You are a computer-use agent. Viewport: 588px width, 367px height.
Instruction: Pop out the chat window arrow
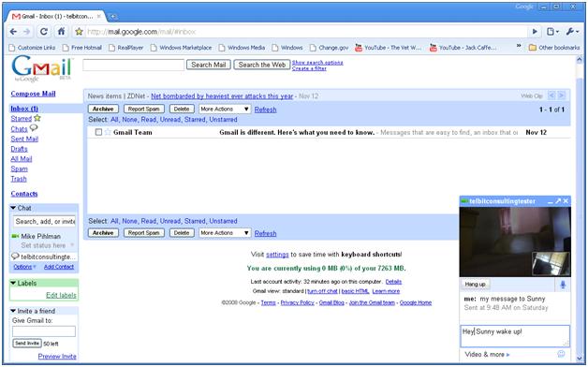[558, 201]
